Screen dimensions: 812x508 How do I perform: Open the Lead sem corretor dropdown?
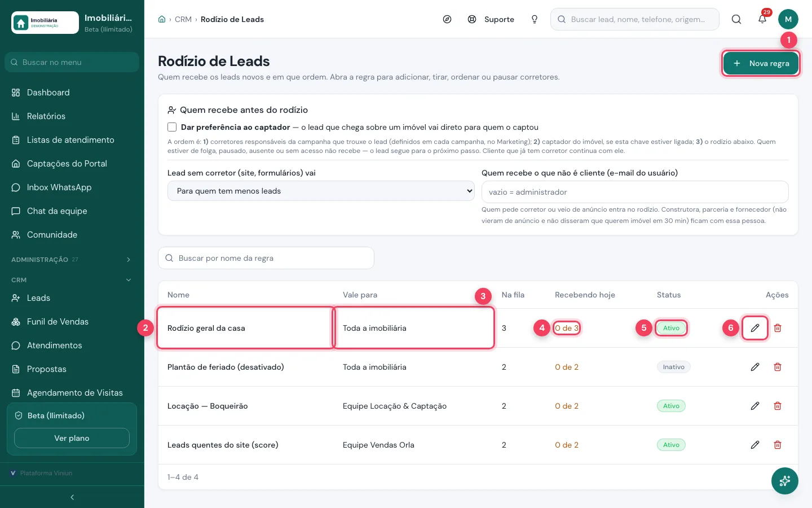(321, 191)
